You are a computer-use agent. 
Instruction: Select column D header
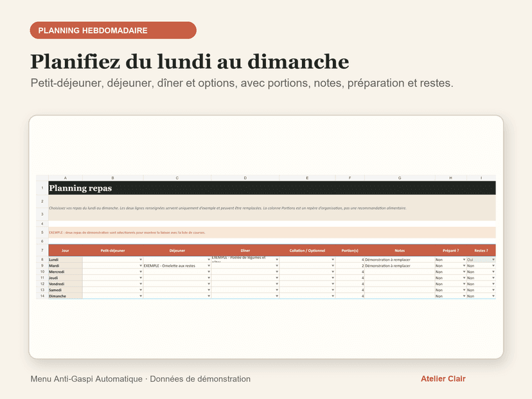point(245,178)
